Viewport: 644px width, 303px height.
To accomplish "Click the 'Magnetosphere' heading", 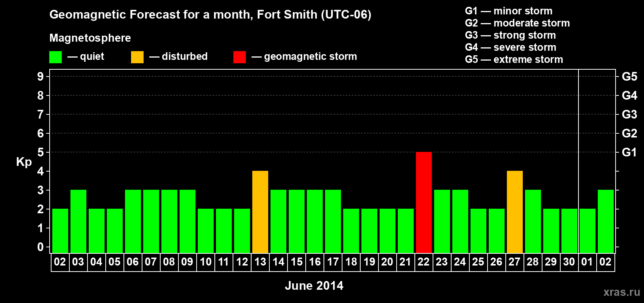I will click(90, 38).
